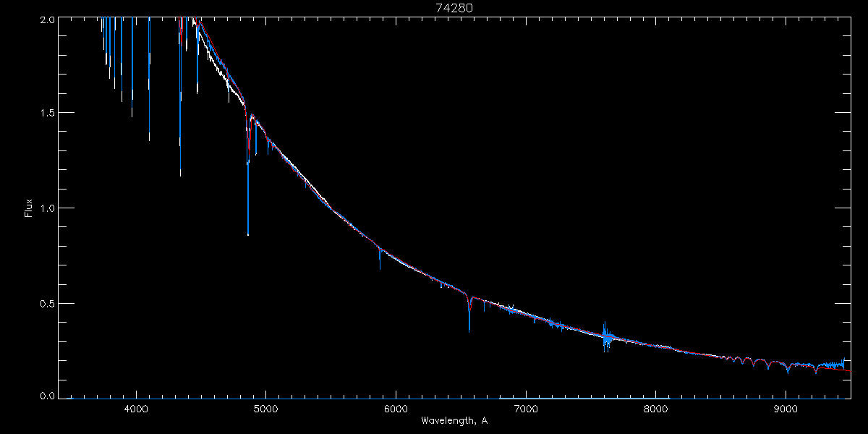Click the 7000 wavelength tick label
The width and height of the screenshot is (868, 434).
(x=526, y=409)
